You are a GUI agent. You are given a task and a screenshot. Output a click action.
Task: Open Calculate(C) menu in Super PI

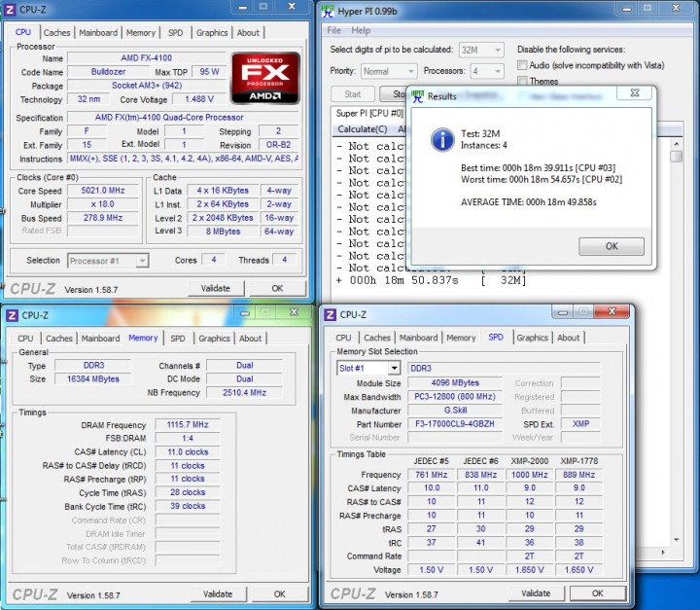click(x=362, y=129)
